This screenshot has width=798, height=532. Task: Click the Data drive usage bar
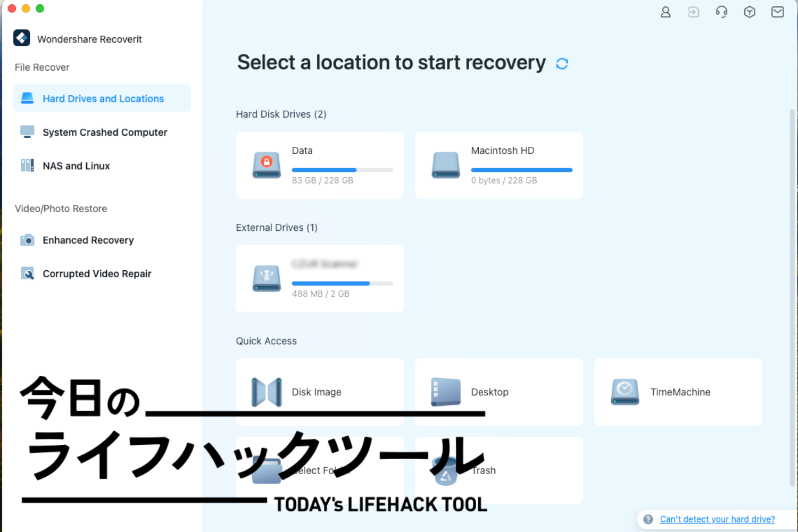point(343,170)
